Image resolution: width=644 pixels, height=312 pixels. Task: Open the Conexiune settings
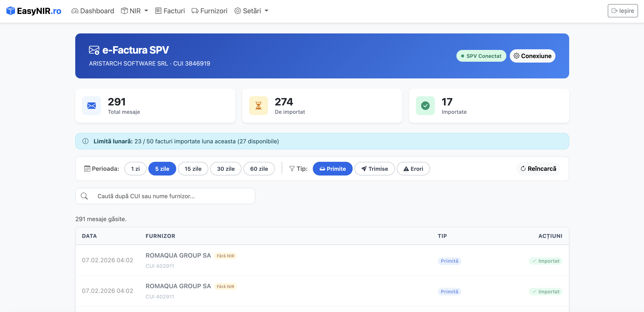tap(533, 56)
